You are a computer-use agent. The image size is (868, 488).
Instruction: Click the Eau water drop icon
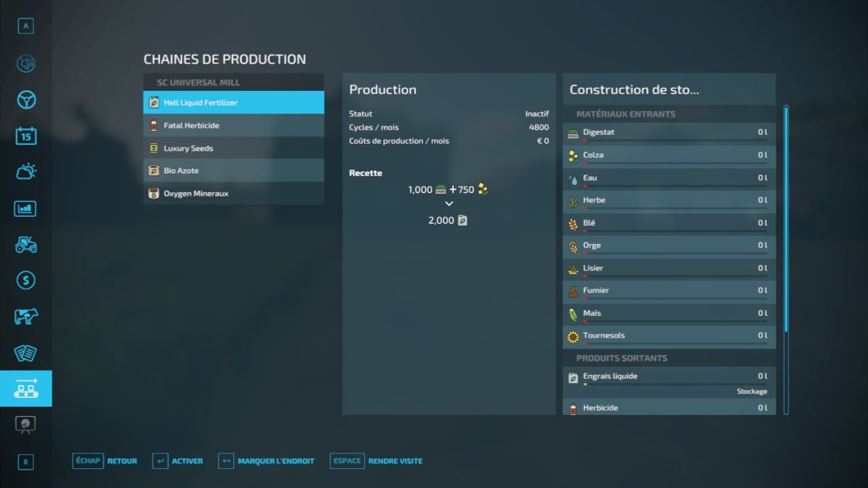(x=573, y=180)
